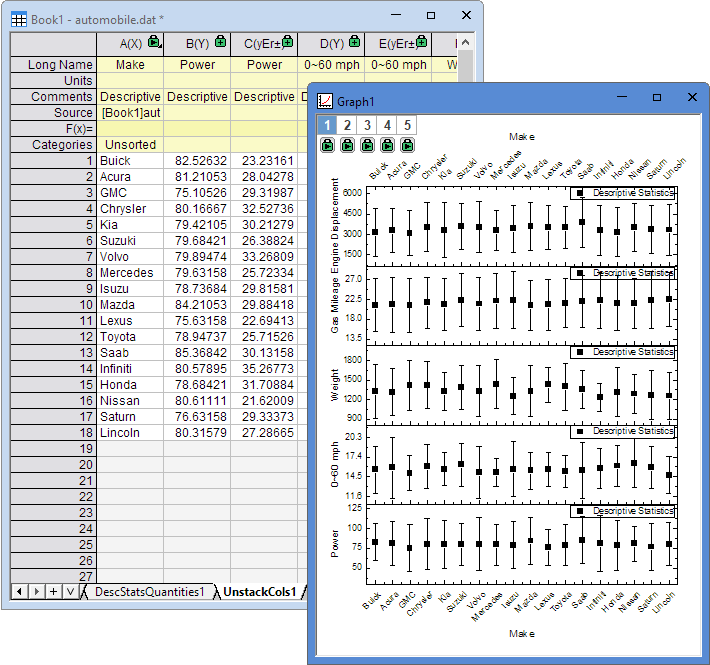Click the Weight y-axis title

coord(335,385)
